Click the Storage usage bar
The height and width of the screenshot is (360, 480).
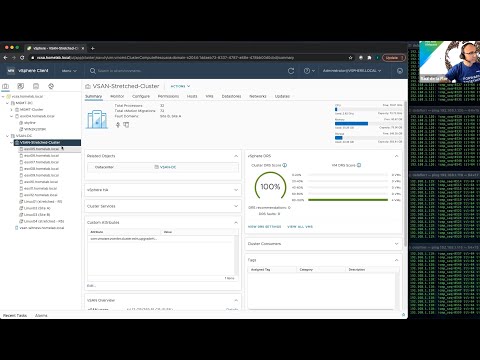pyautogui.click(x=368, y=138)
